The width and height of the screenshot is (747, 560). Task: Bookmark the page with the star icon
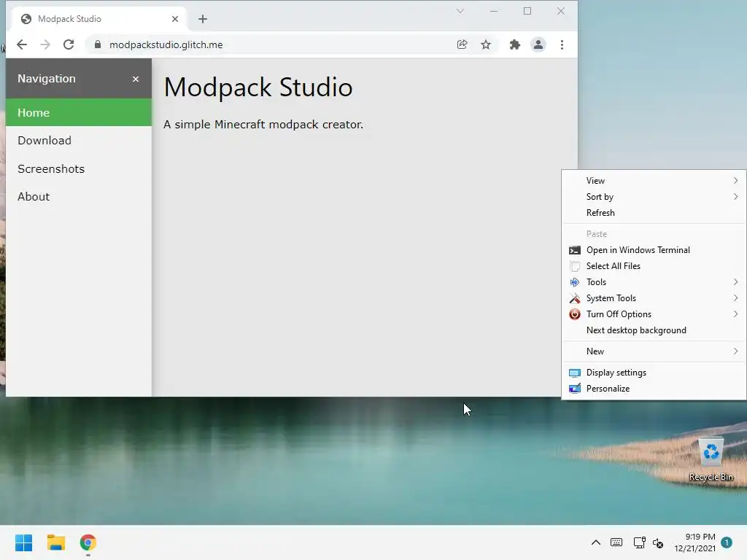click(485, 44)
